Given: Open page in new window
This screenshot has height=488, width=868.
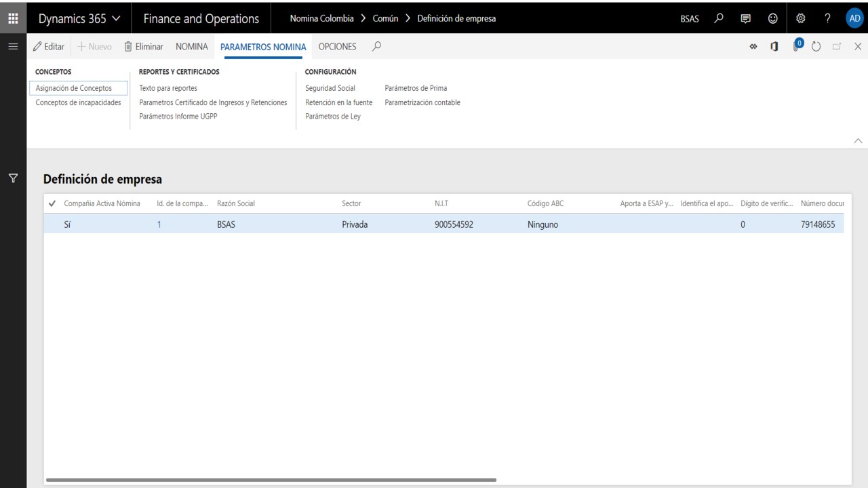Looking at the screenshot, I should click(837, 47).
